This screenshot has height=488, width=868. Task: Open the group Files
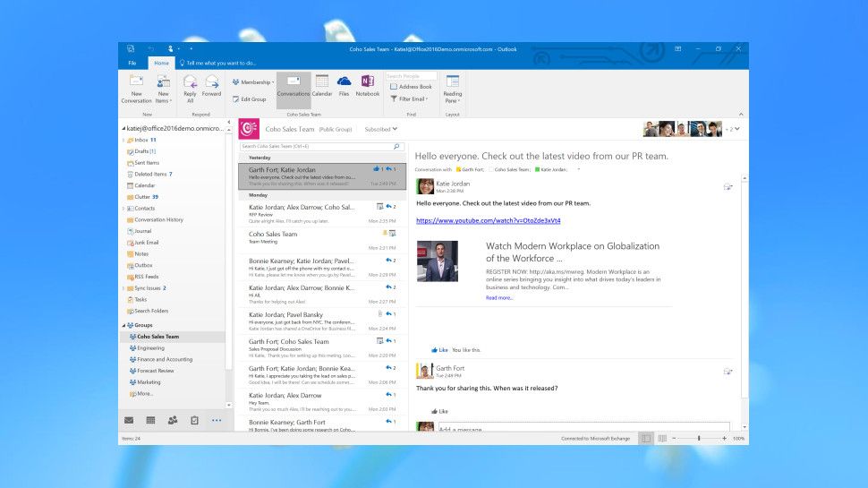click(344, 87)
